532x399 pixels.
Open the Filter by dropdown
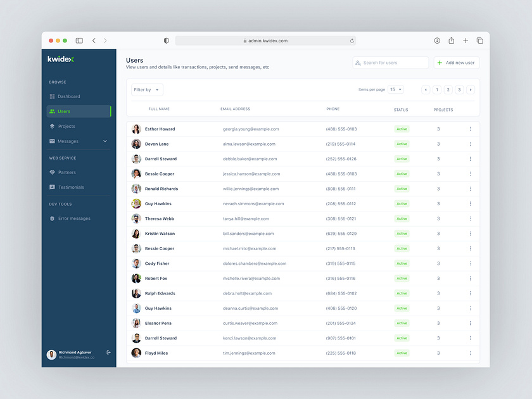click(x=147, y=90)
